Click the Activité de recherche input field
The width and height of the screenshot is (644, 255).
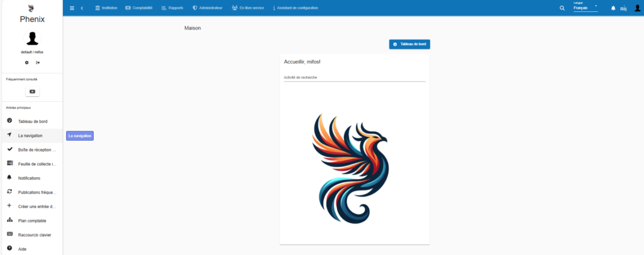pos(354,77)
